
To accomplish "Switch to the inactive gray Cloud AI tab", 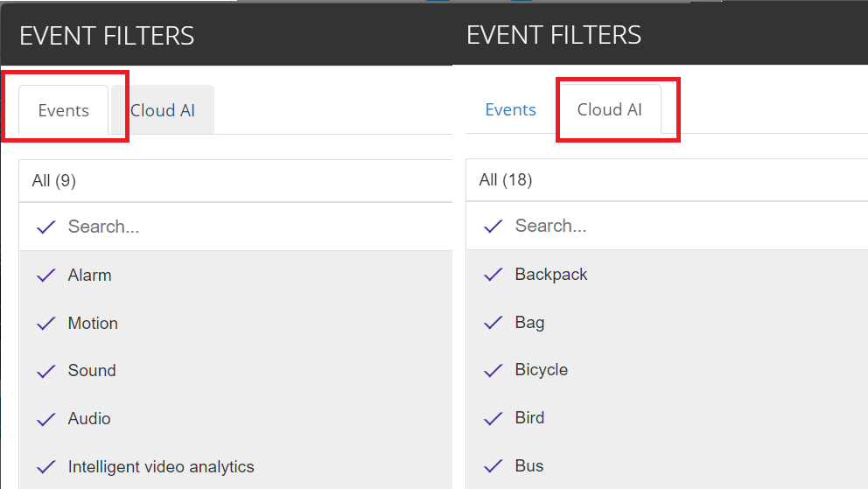I will (164, 110).
